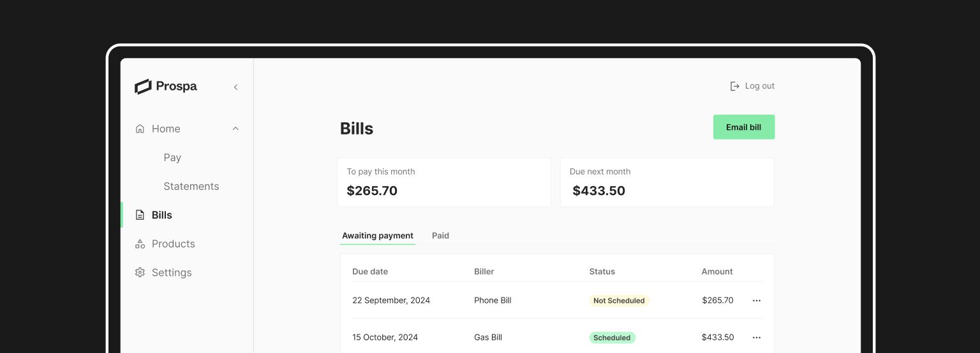This screenshot has height=353, width=980.
Task: Select the Log out icon
Action: (x=735, y=86)
